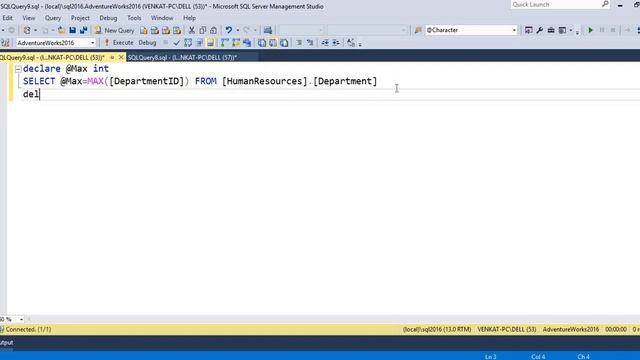
Task: Click the New Query button
Action: coord(114,30)
